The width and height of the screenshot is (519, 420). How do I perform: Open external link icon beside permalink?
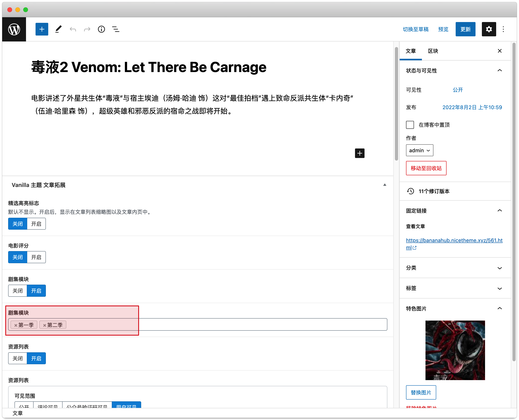tap(415, 248)
